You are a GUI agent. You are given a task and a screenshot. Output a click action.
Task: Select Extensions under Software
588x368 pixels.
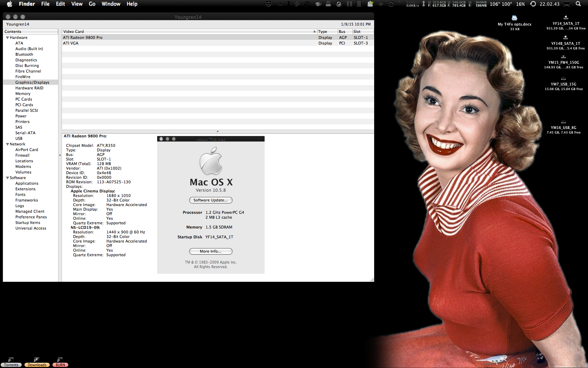pos(25,189)
